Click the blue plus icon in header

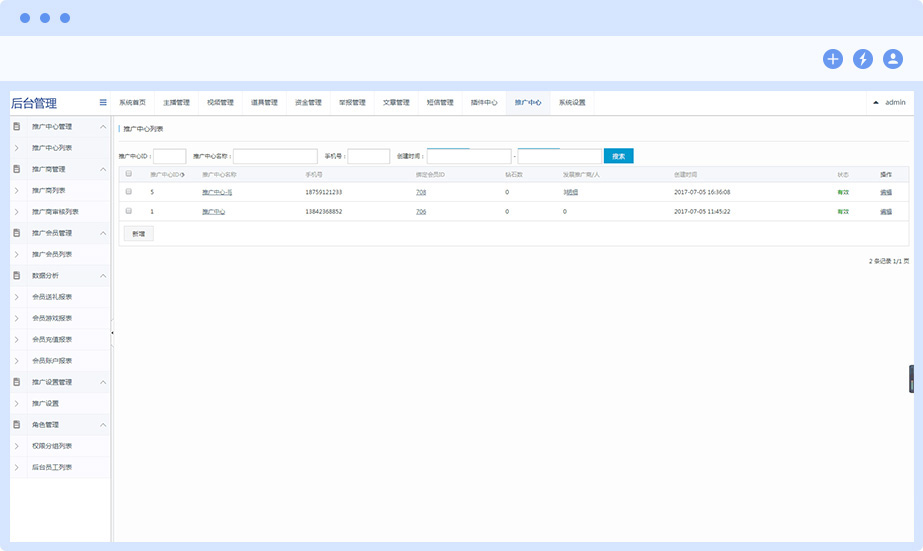(833, 59)
